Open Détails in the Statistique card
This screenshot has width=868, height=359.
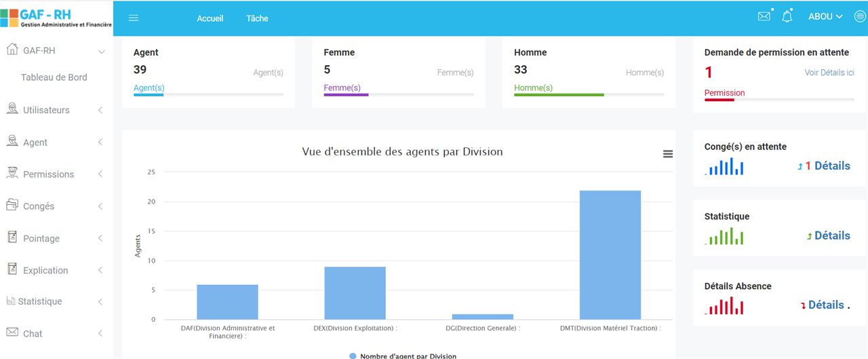click(832, 235)
